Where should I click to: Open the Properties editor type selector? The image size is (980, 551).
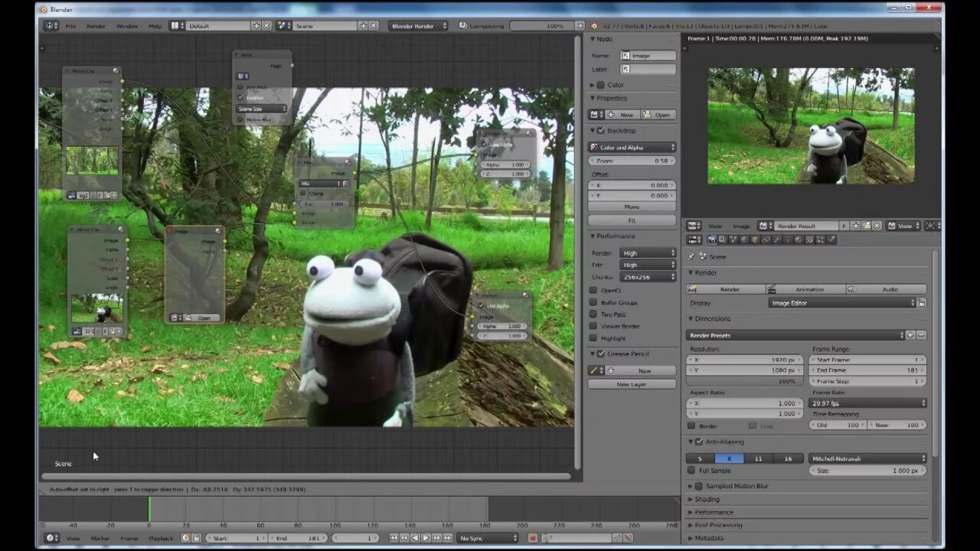tap(694, 240)
